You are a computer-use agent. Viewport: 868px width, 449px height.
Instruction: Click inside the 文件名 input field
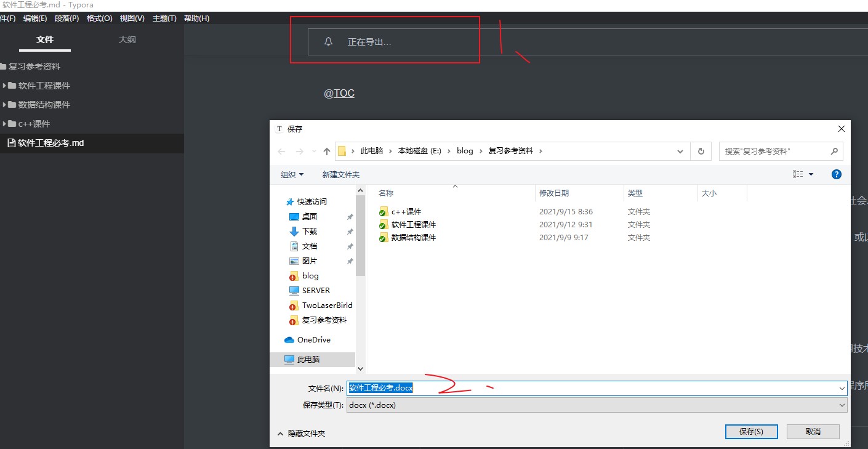coord(554,387)
